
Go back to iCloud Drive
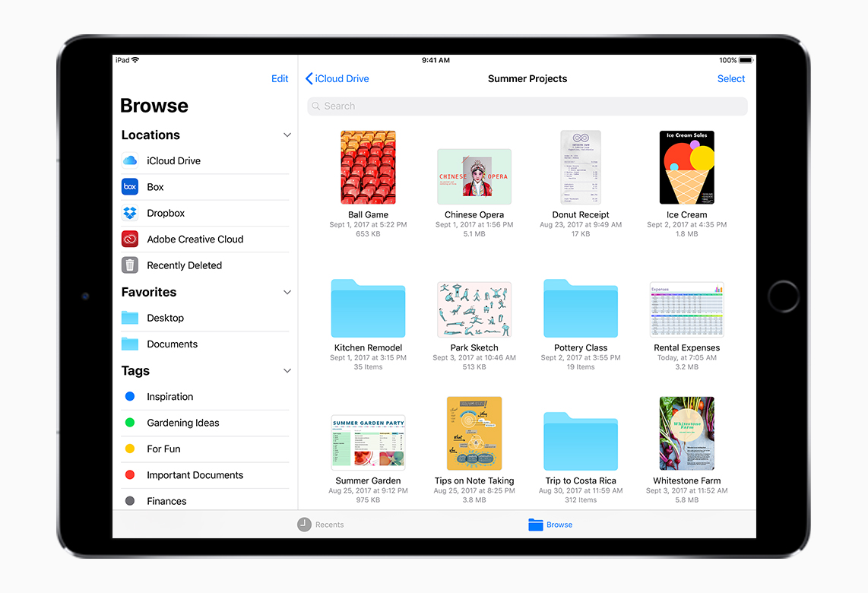click(337, 79)
